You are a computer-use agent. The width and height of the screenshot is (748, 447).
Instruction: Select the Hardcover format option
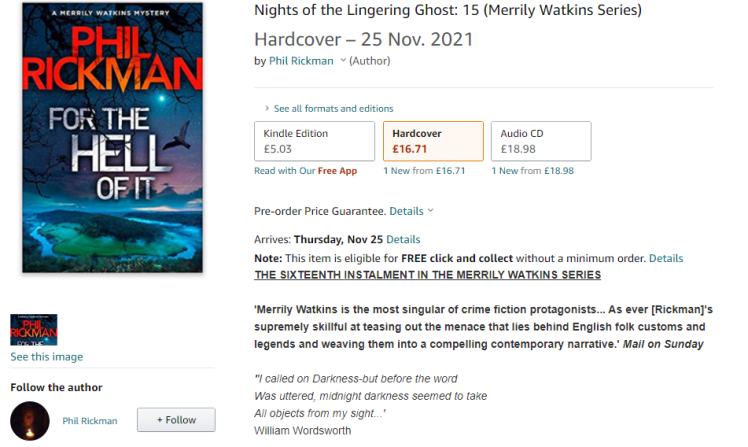(432, 142)
